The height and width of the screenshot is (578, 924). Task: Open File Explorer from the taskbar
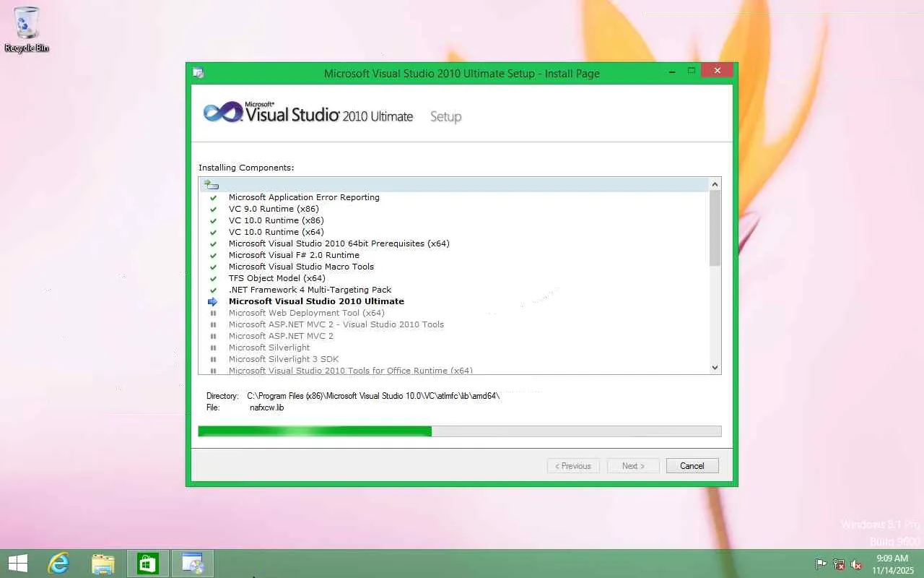point(103,564)
